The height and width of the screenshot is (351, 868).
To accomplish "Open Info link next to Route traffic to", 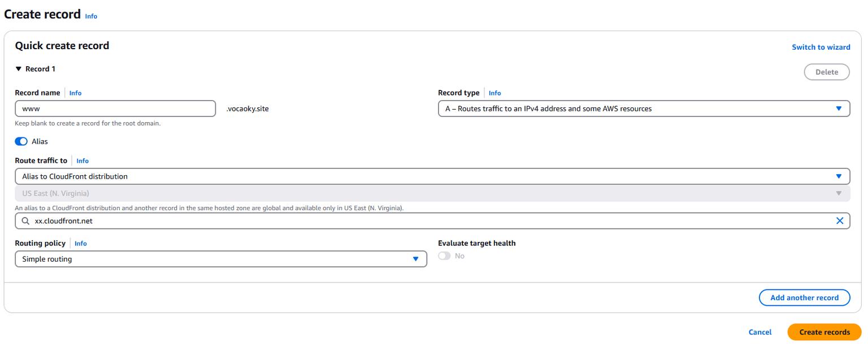I will pyautogui.click(x=83, y=161).
